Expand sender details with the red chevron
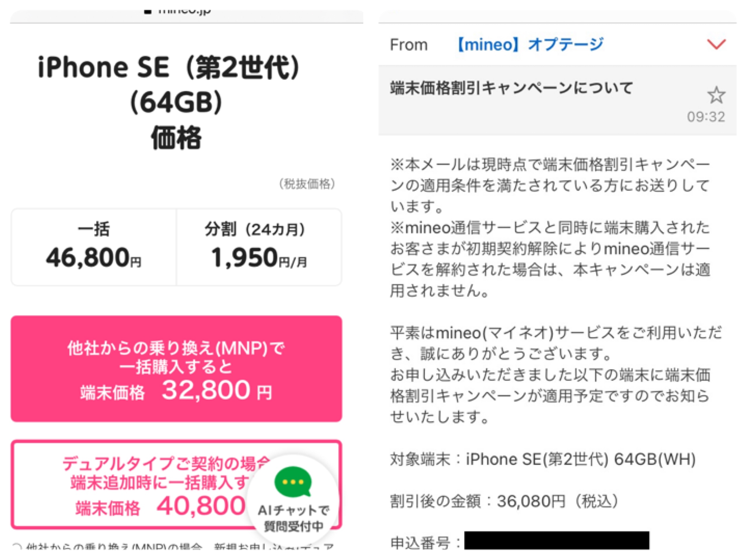The height and width of the screenshot is (560, 747). coord(716,44)
